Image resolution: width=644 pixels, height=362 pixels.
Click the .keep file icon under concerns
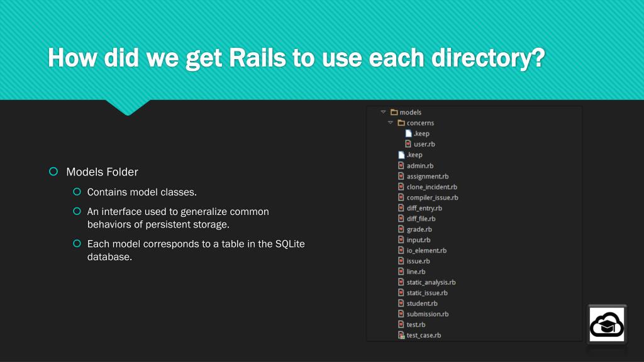(x=408, y=133)
